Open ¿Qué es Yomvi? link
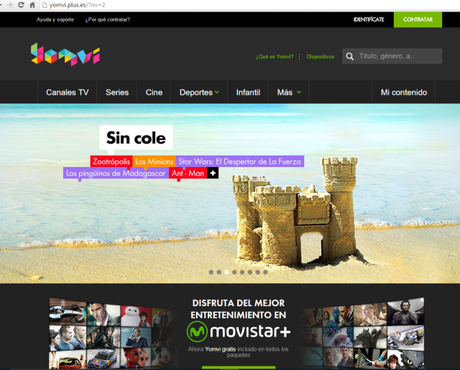Screen dimensions: 460x370 click(275, 57)
